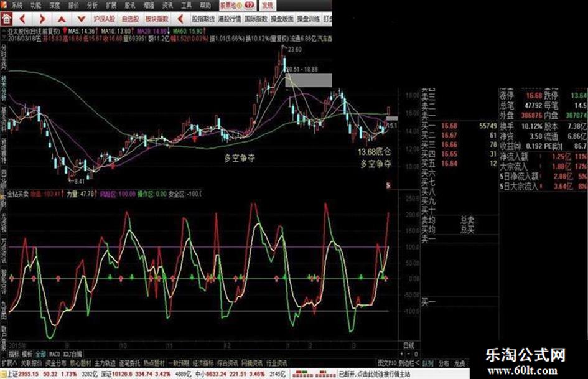Select the KDJ自编 indicator tab
The image size is (588, 379).
72,354
